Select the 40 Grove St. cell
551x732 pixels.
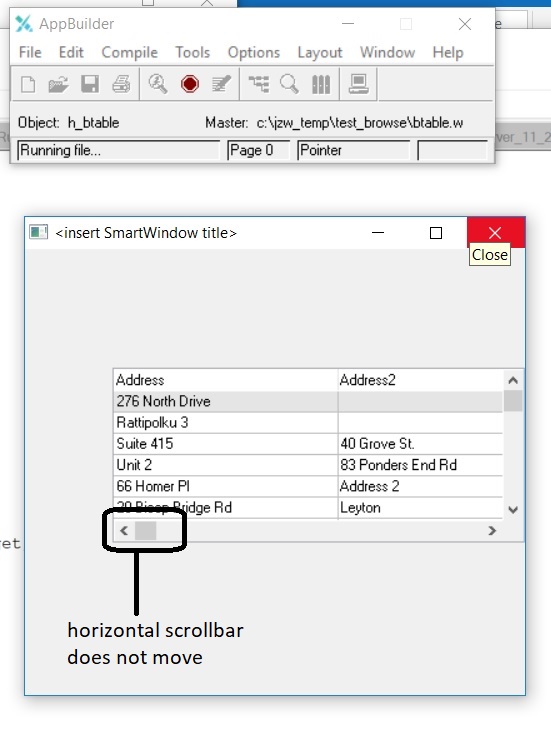(x=420, y=443)
